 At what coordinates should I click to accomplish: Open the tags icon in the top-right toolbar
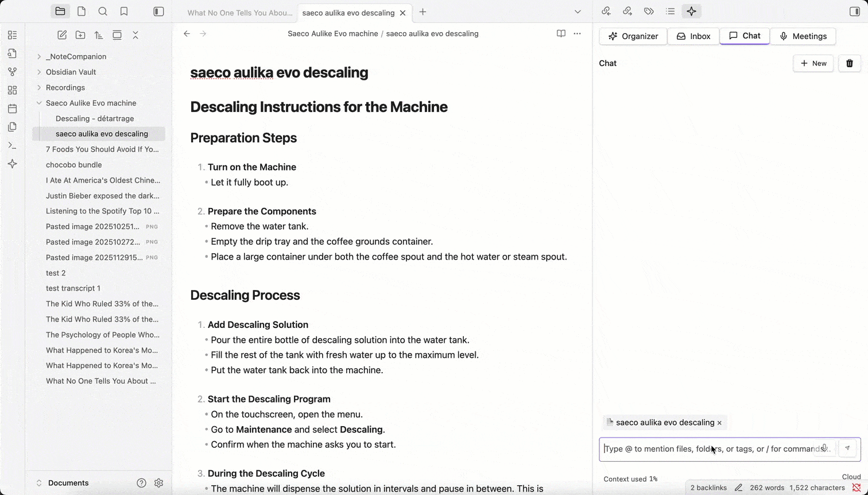tap(649, 11)
